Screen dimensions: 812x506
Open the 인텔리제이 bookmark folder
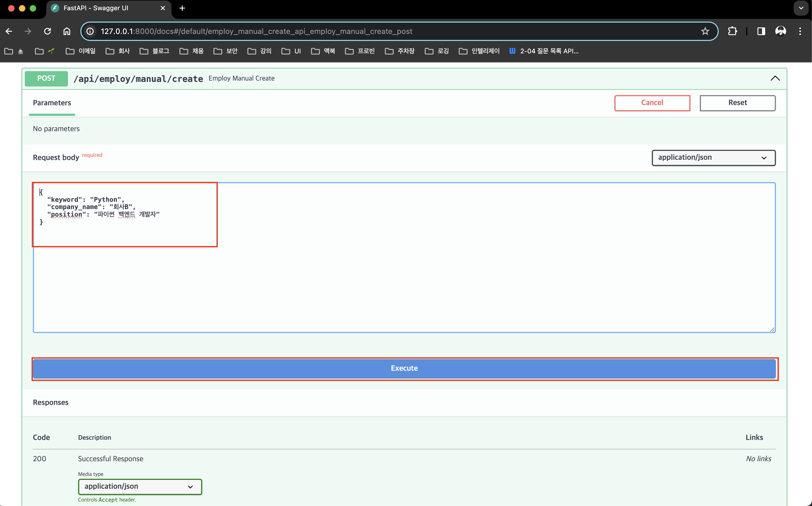[x=479, y=51]
